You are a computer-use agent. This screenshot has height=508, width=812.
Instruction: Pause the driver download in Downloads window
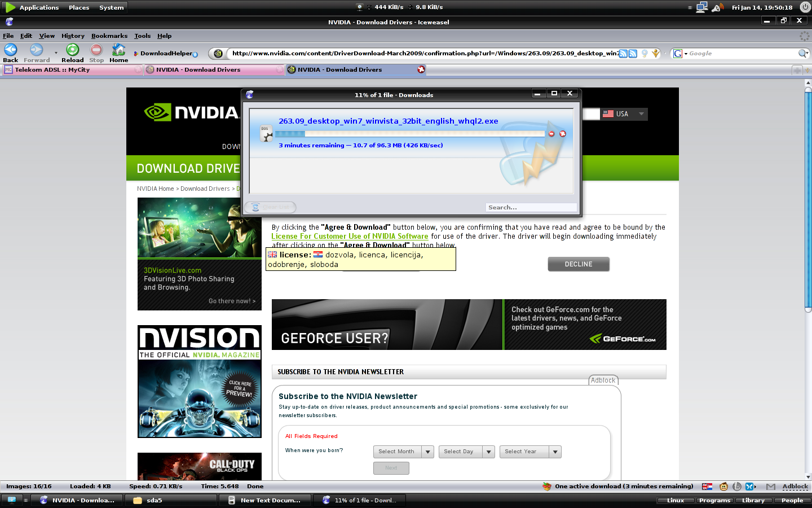pyautogui.click(x=551, y=134)
